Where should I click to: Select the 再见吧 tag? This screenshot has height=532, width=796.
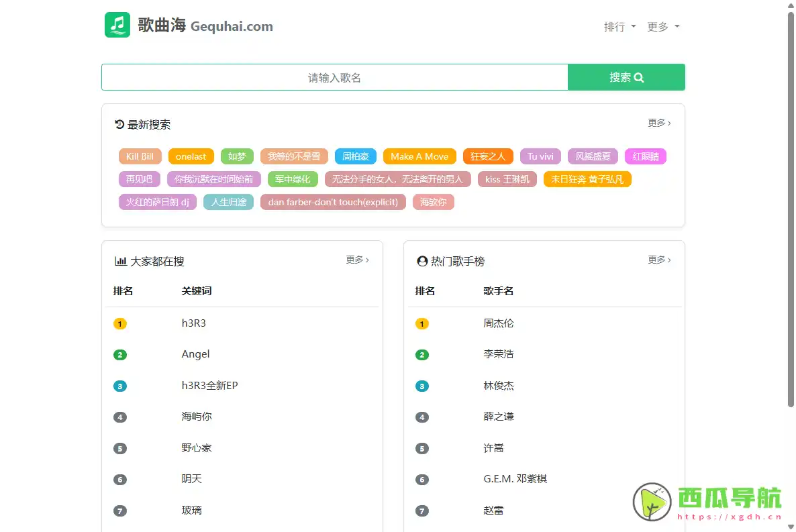coord(139,179)
